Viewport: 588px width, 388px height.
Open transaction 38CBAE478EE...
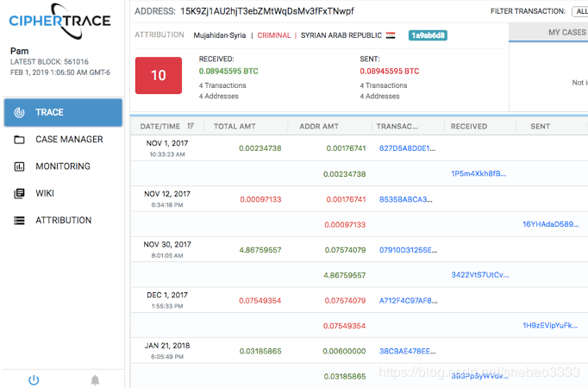tap(407, 351)
